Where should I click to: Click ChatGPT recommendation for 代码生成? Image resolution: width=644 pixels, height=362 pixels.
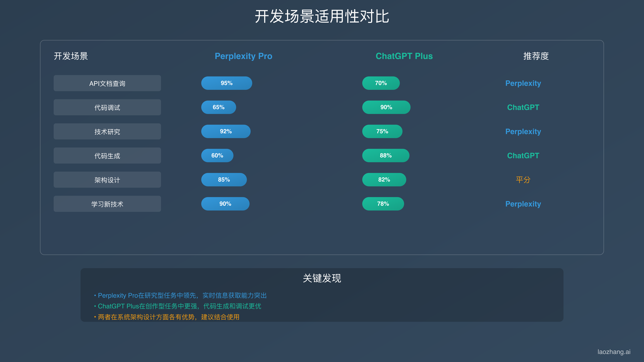tap(523, 156)
